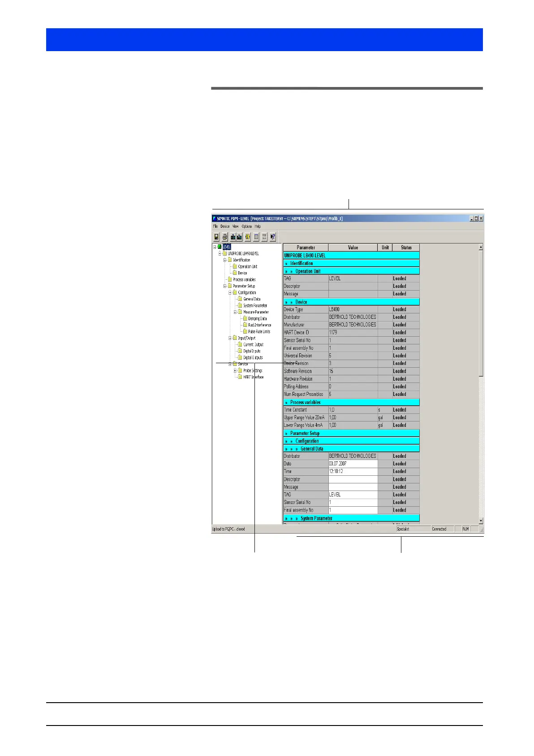Click the yellow bracketed toolbar icon
This screenshot has height=756, width=534.
[x=247, y=237]
